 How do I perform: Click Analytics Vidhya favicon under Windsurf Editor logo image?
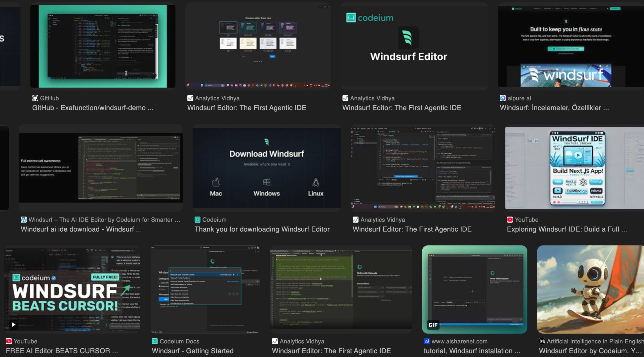345,98
